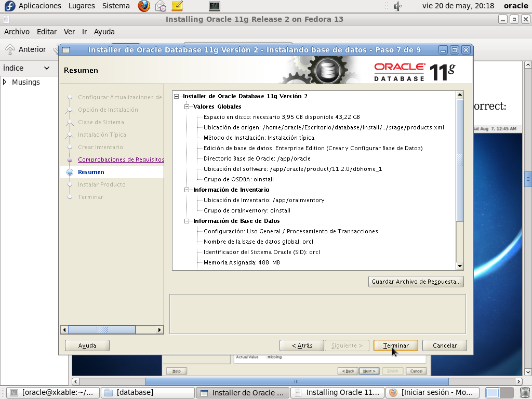Viewport: 532px width, 399px height.
Task: Open the Lugares menu
Action: [82, 6]
